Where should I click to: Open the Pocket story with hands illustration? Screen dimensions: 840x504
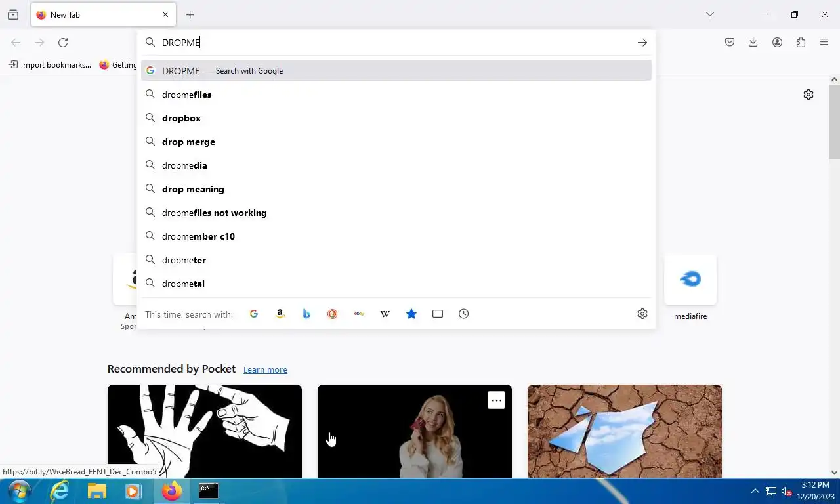(x=205, y=431)
